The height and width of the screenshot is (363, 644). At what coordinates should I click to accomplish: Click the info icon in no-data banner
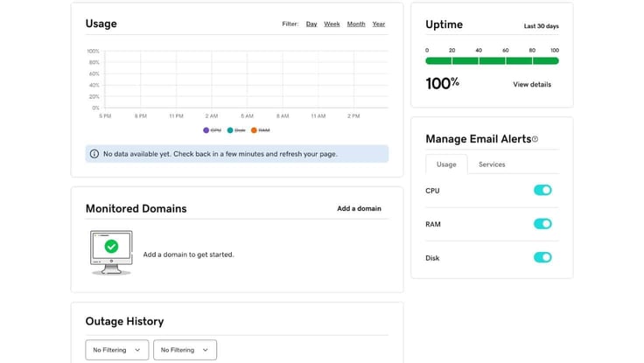(x=94, y=154)
